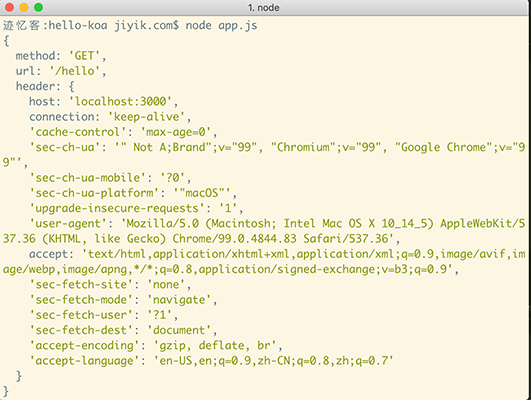Select the url: '/hello' line
The image size is (531, 400).
pyautogui.click(x=61, y=71)
